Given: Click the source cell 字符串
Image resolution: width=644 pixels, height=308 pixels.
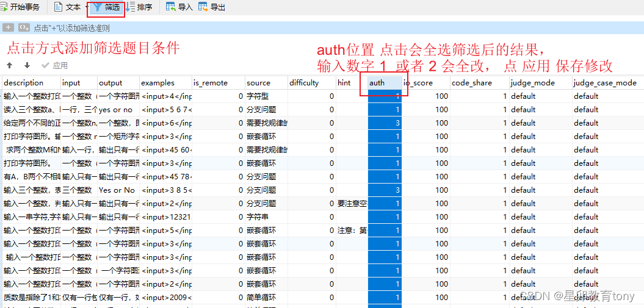Looking at the screenshot, I should coord(266,217).
